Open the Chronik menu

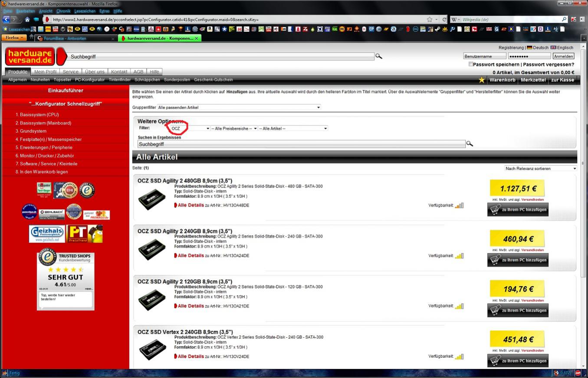(63, 11)
